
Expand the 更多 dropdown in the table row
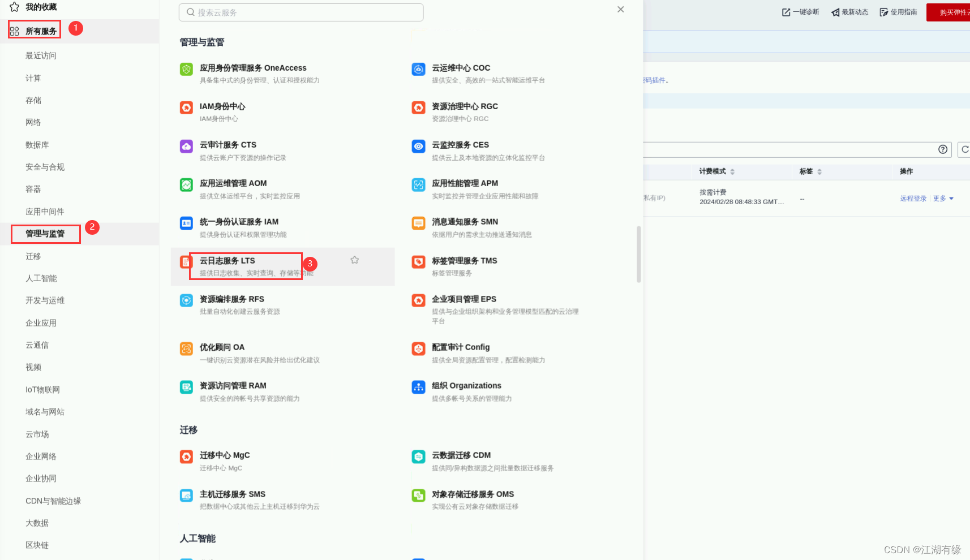(x=943, y=199)
